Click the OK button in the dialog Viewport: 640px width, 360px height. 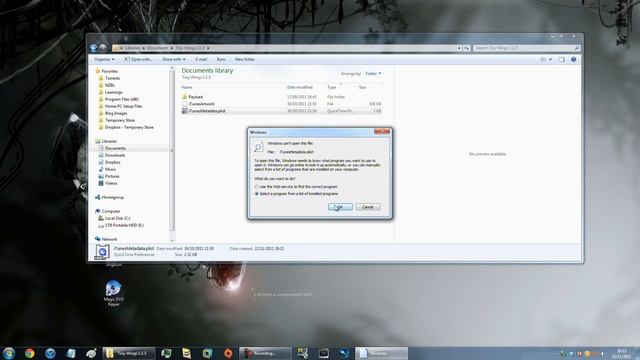(x=340, y=207)
